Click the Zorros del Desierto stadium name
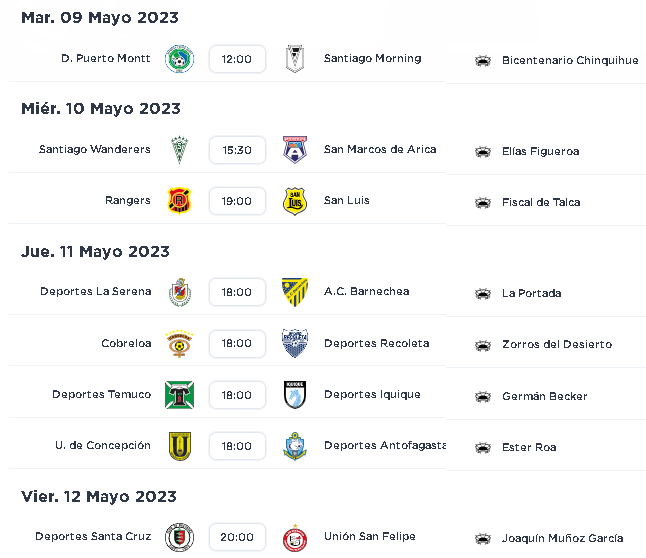Screen dimensions: 646x558 click(x=557, y=344)
